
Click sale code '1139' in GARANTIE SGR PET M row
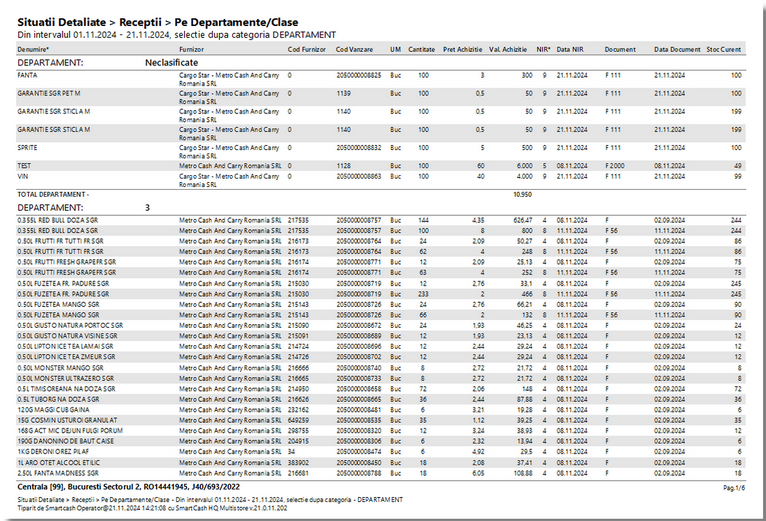click(x=343, y=93)
